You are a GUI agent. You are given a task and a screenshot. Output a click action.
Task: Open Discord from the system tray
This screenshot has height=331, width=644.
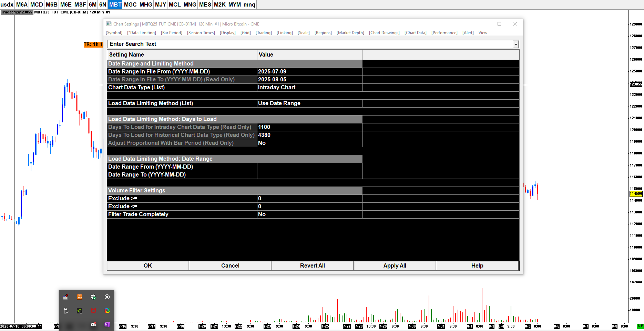[93, 324]
